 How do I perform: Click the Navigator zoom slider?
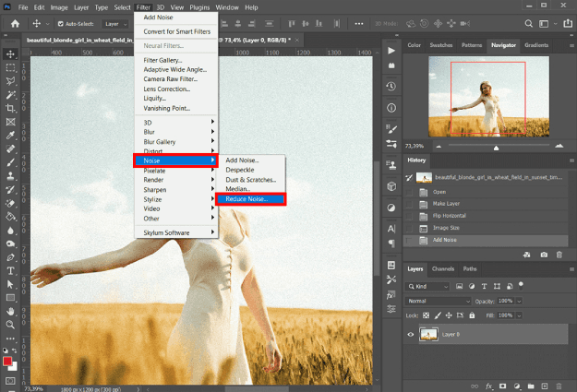[x=496, y=148]
